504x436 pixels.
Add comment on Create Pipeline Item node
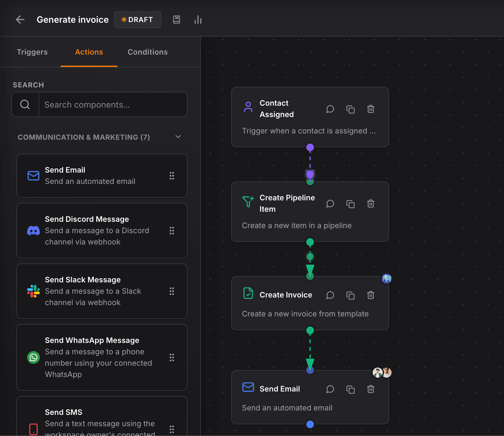tap(330, 204)
